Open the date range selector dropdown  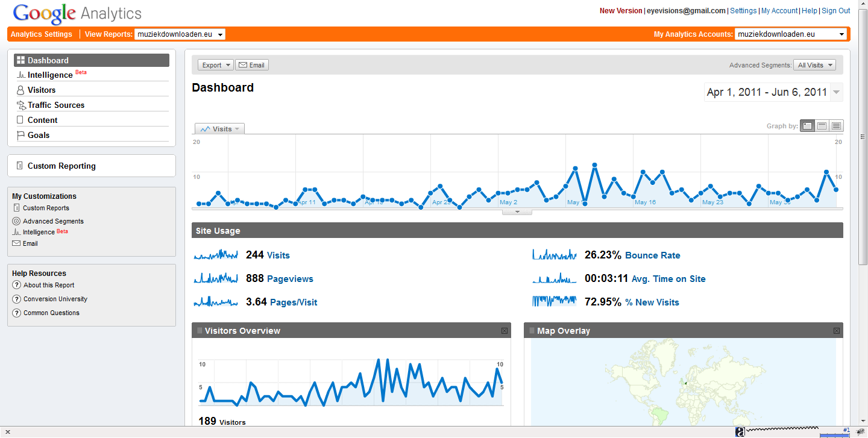(836, 92)
